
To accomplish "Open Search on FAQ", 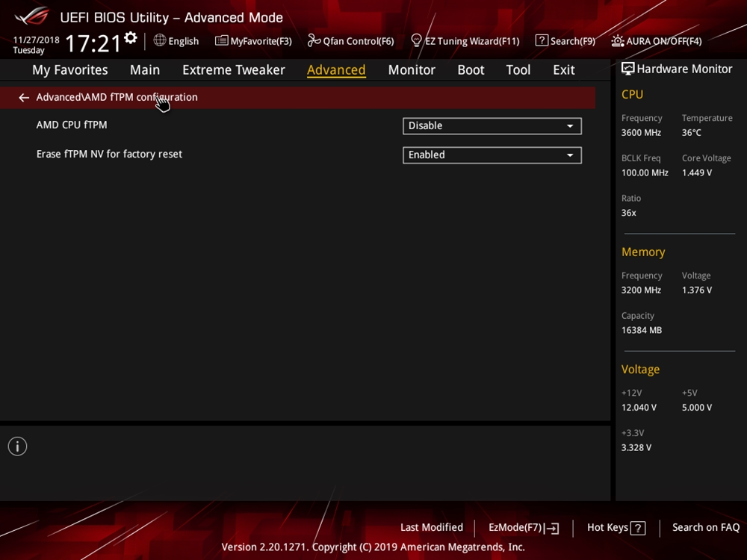I will pos(706,528).
